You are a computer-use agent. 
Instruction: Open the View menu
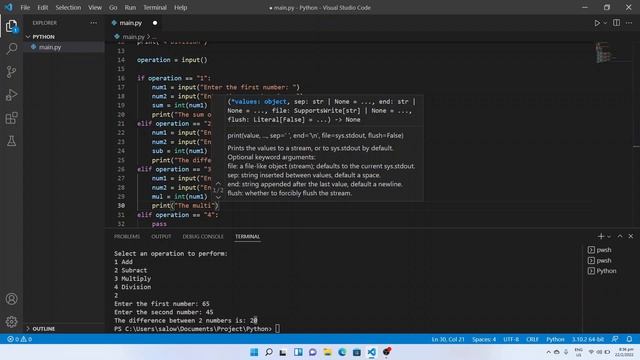pyautogui.click(x=95, y=7)
